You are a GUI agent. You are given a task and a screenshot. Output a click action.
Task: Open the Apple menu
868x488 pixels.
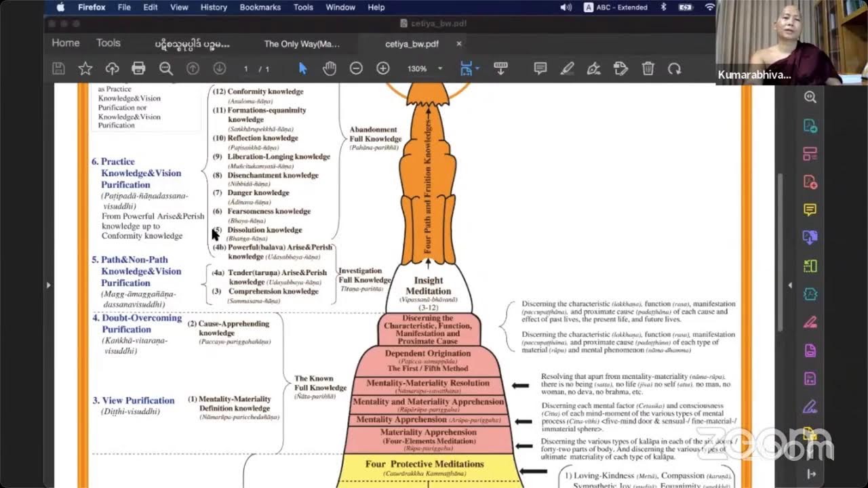point(60,7)
